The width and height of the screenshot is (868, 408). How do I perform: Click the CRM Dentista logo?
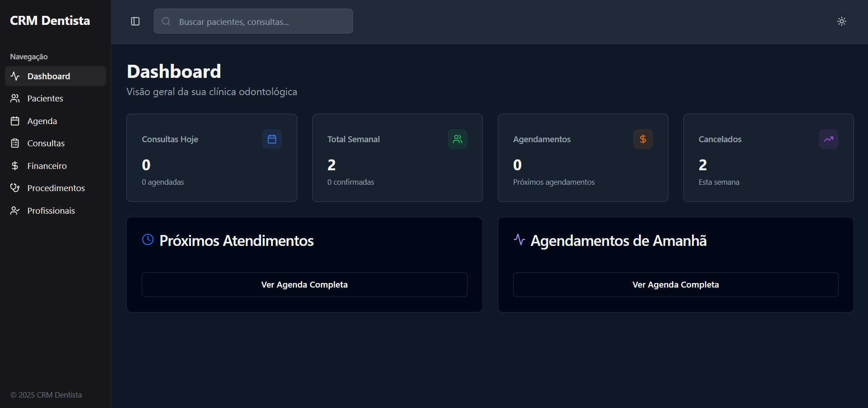(x=49, y=20)
